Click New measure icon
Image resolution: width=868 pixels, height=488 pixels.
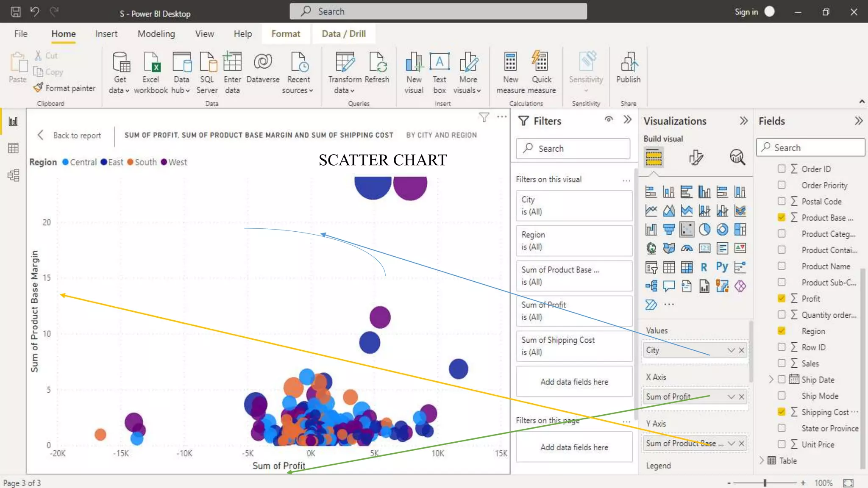tap(510, 62)
